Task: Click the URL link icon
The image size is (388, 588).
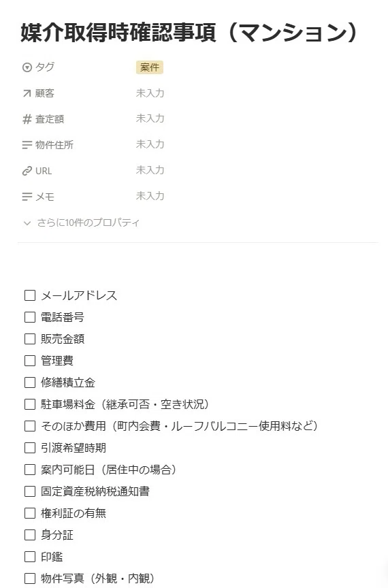Action: (27, 171)
